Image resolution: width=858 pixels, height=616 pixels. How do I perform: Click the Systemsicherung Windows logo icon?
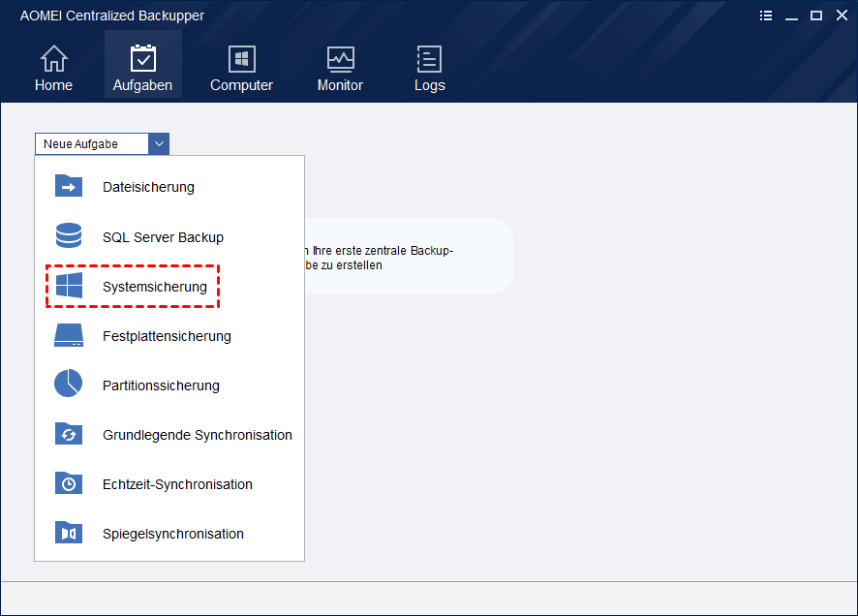click(69, 286)
